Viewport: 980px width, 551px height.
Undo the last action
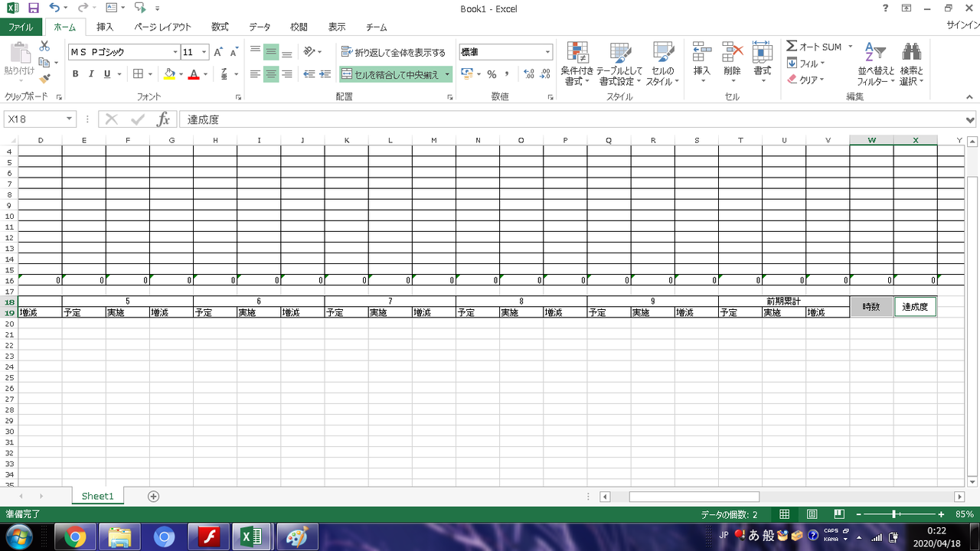54,8
